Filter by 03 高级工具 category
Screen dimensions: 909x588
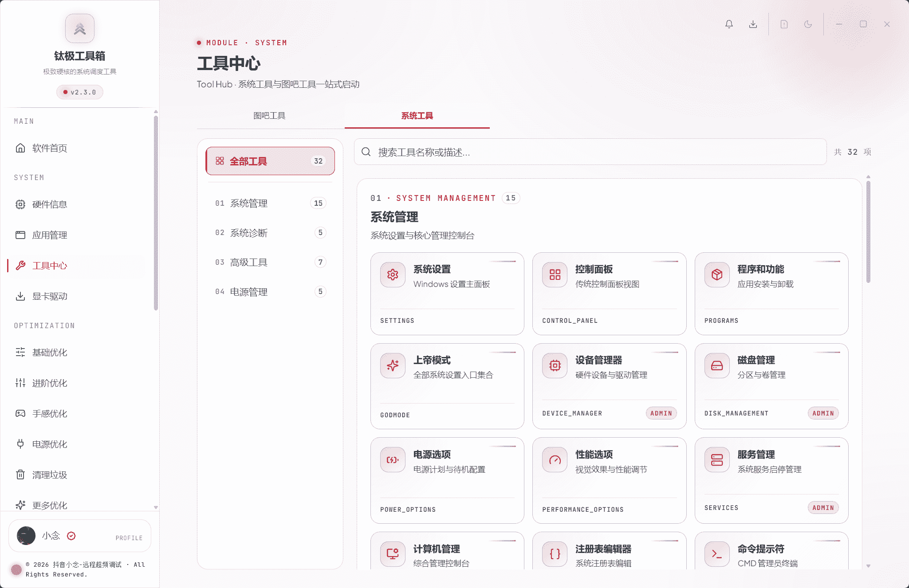tap(270, 262)
